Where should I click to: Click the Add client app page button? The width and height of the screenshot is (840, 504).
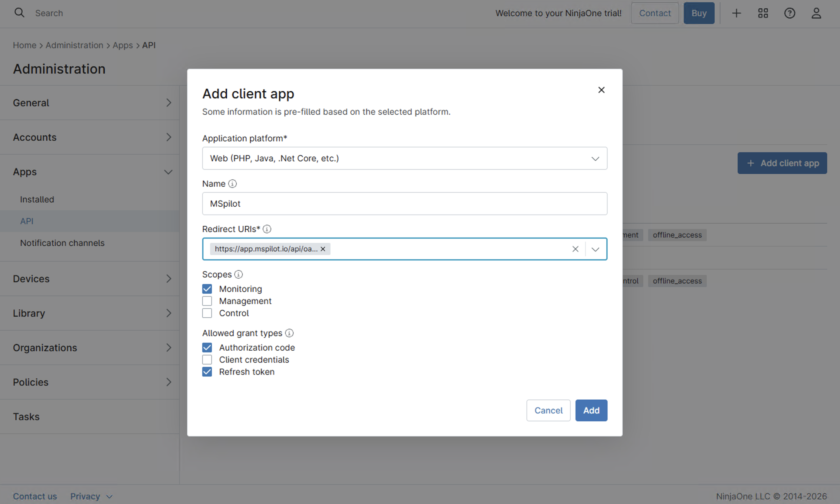[x=782, y=163]
